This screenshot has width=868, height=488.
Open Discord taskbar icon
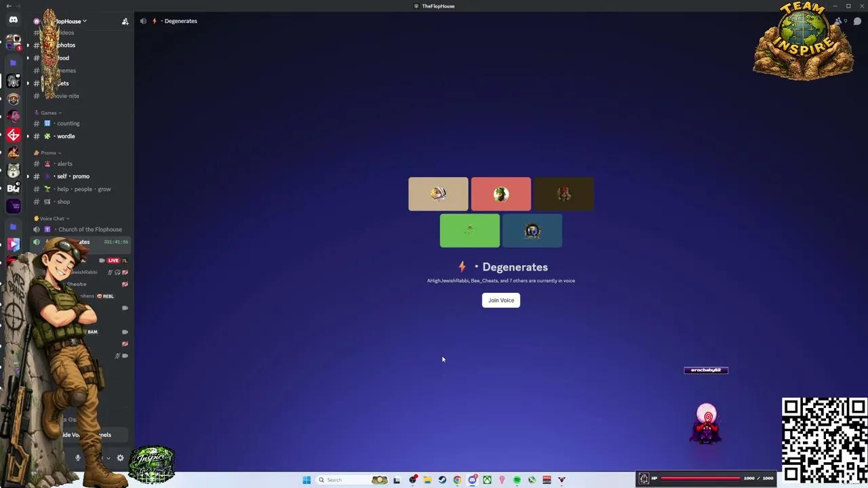(x=473, y=480)
